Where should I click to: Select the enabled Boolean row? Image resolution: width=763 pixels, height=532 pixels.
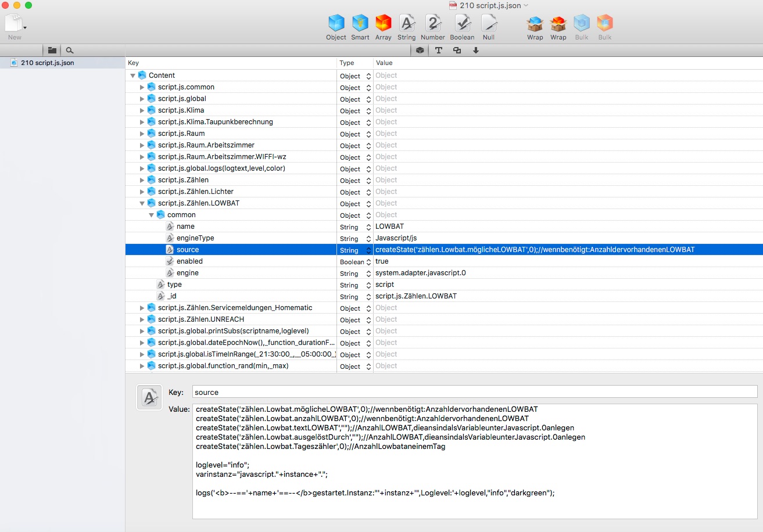[x=444, y=261]
